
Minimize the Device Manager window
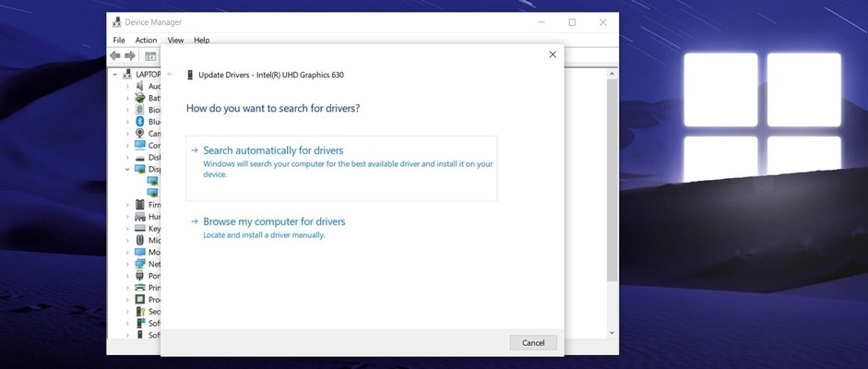tap(541, 23)
